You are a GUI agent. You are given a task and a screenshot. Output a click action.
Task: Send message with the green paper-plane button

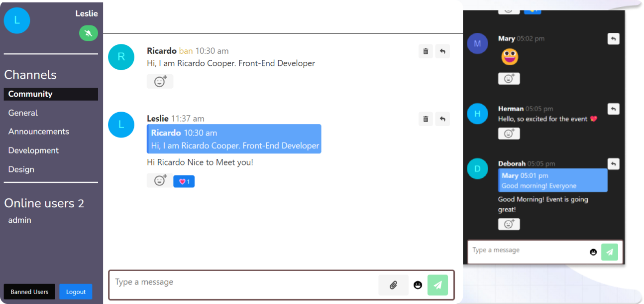pos(437,285)
